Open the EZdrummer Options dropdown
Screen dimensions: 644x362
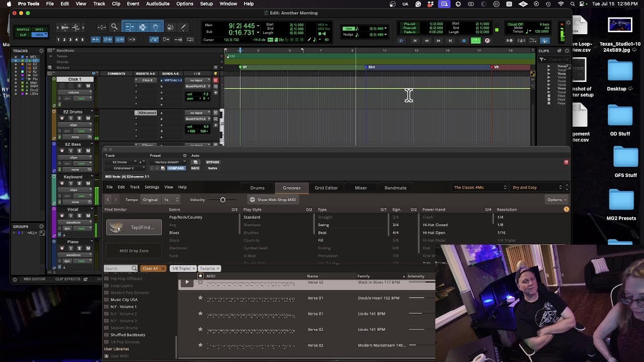click(x=556, y=200)
